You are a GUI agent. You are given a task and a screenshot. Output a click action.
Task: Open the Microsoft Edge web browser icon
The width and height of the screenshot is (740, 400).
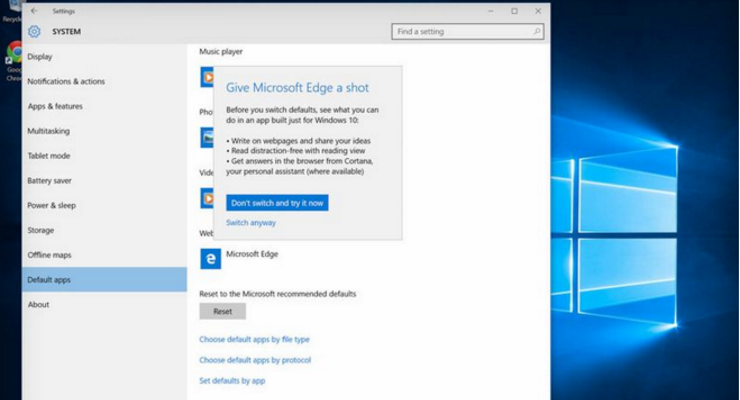[210, 258]
